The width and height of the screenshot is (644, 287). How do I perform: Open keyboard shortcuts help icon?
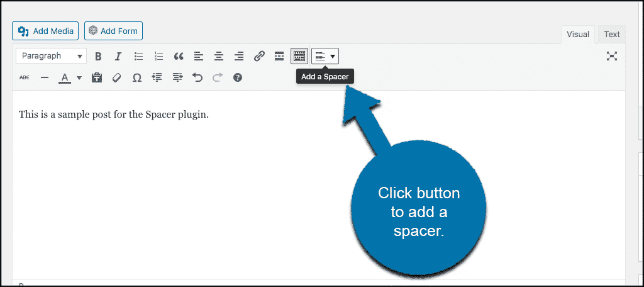point(238,77)
